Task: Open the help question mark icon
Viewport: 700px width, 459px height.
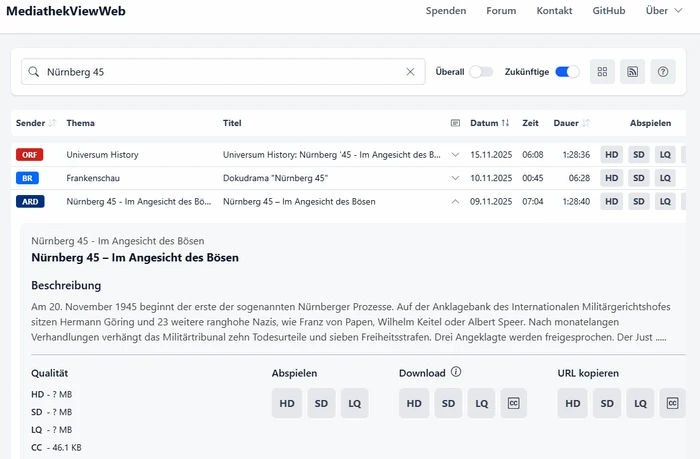Action: [x=663, y=72]
